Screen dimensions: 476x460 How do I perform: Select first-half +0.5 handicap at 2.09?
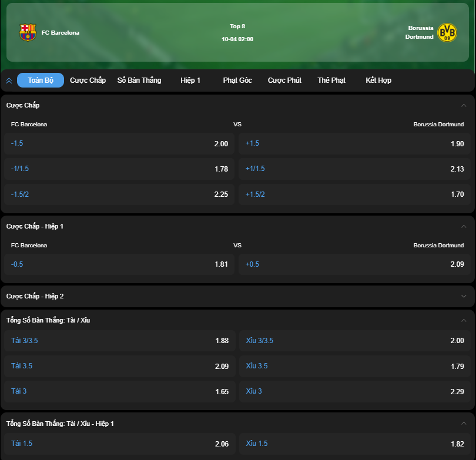pos(354,264)
